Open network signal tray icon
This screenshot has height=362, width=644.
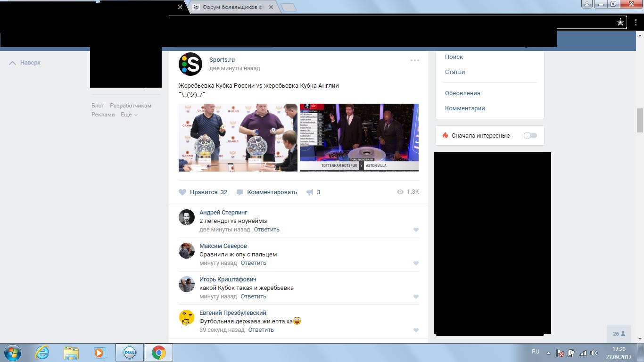[x=583, y=353]
